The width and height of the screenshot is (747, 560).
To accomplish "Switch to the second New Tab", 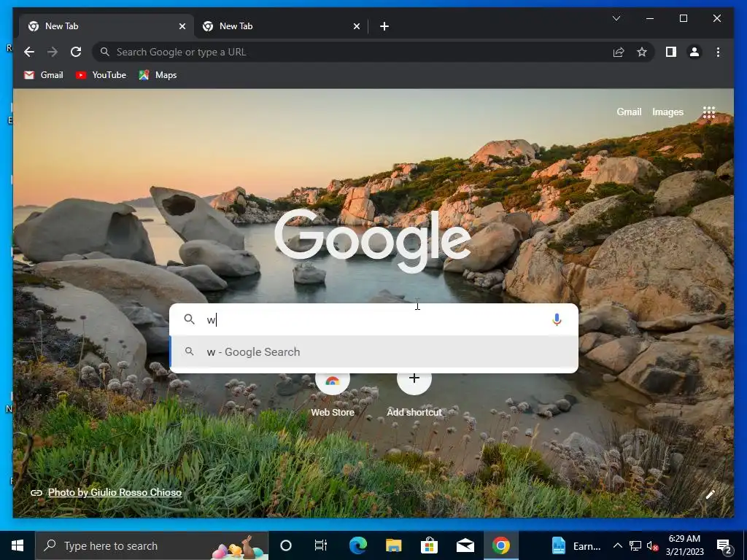I will 281,26.
